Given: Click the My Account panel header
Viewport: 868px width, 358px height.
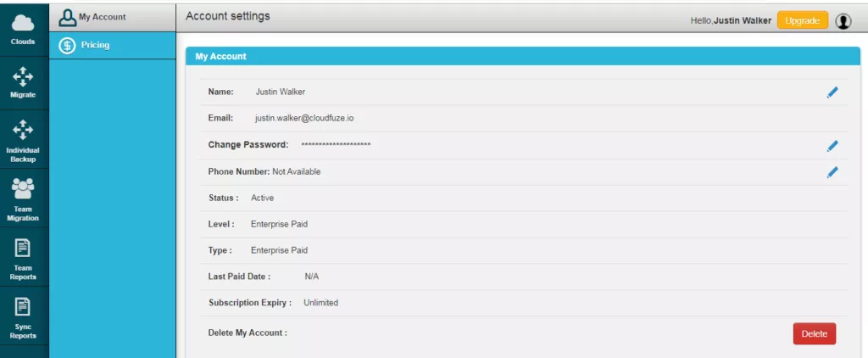Looking at the screenshot, I should coord(522,57).
